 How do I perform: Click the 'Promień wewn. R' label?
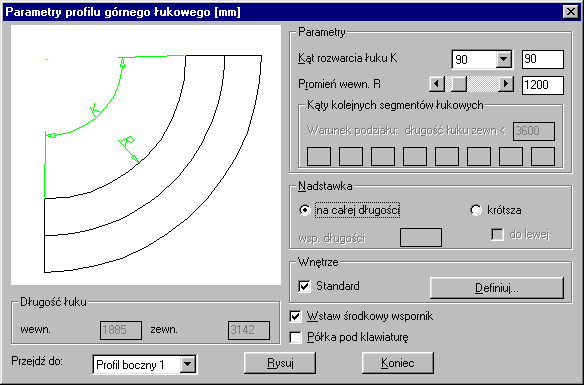pos(339,84)
